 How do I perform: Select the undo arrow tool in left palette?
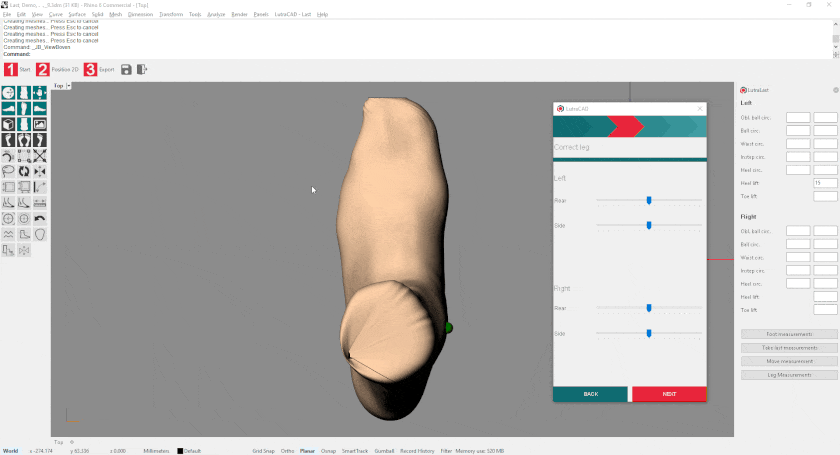(x=40, y=218)
